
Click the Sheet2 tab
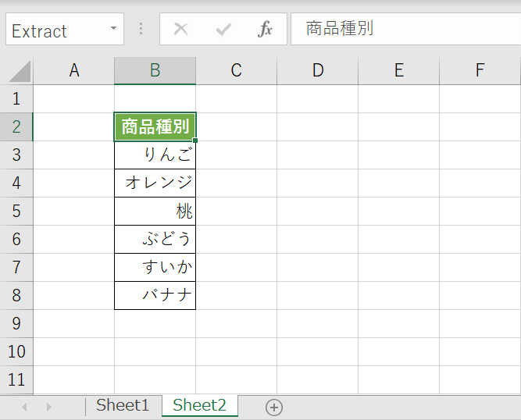coord(199,405)
